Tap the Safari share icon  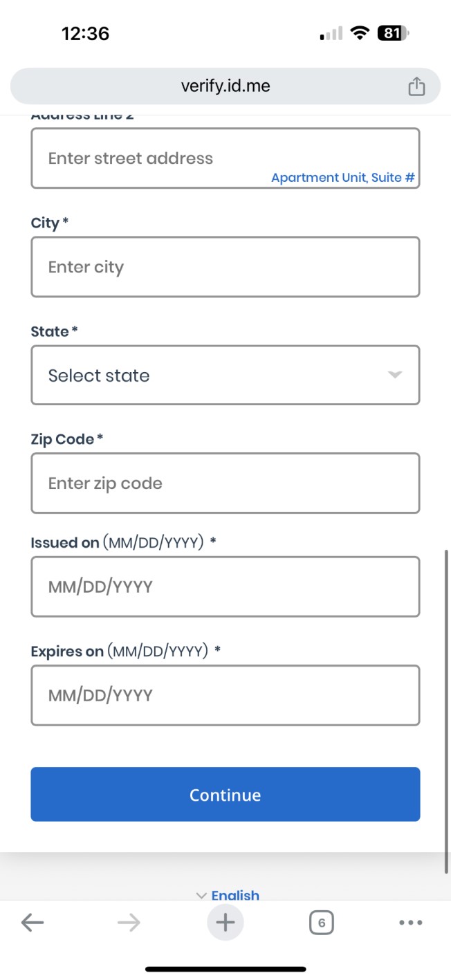[x=416, y=86]
